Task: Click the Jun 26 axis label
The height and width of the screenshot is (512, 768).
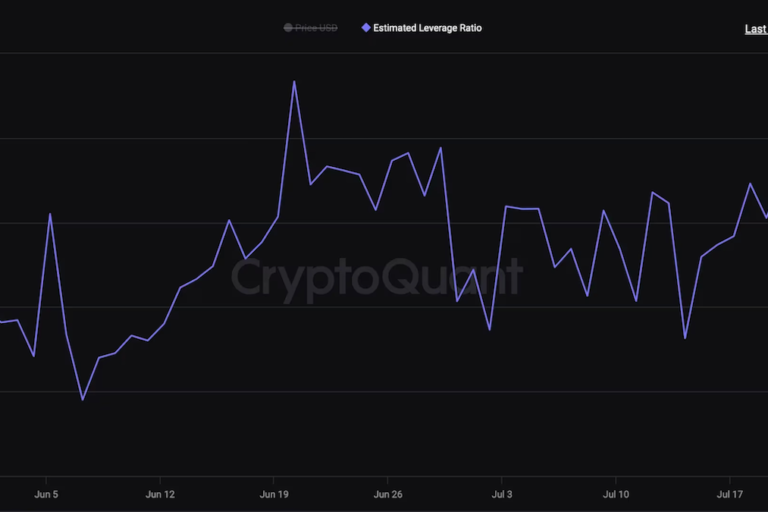Action: (388, 494)
